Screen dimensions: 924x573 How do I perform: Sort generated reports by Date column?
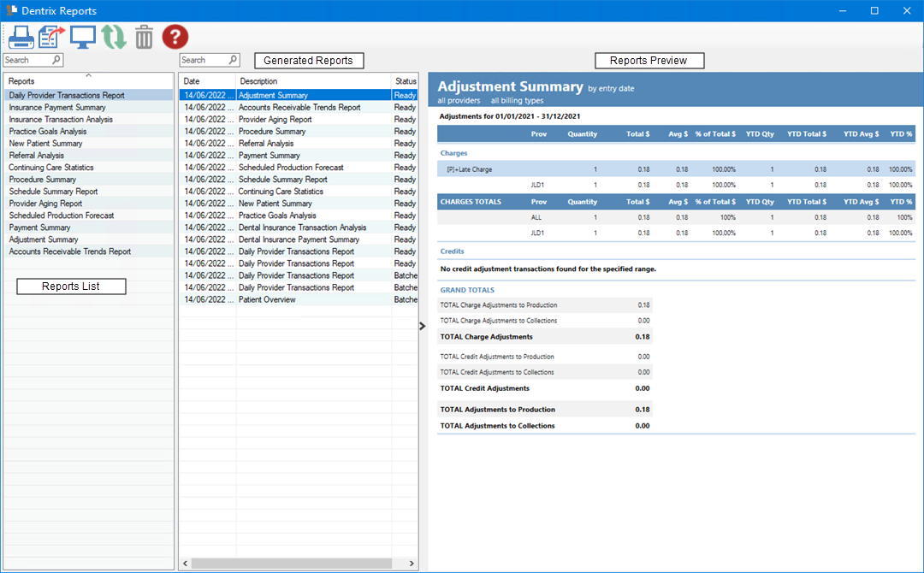point(207,81)
